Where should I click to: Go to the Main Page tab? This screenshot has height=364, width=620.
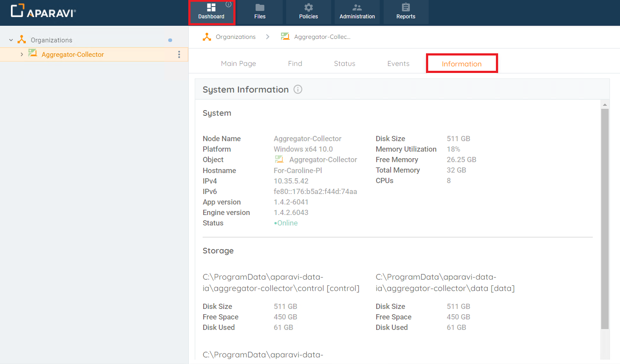click(238, 63)
